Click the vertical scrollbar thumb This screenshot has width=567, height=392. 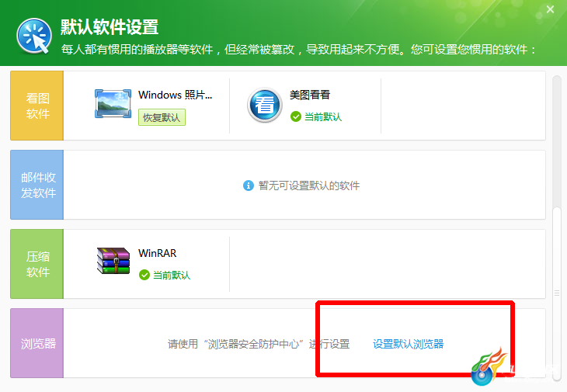point(557,293)
